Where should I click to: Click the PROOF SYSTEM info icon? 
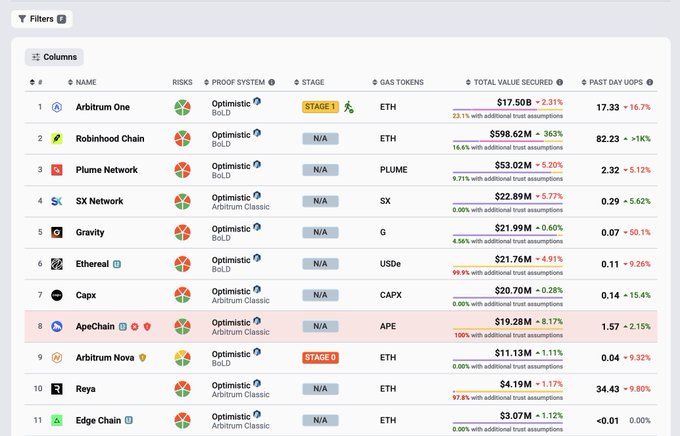(x=271, y=82)
